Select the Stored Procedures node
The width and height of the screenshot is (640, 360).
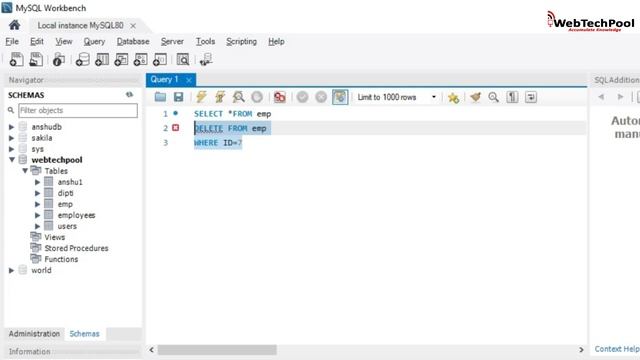[76, 248]
